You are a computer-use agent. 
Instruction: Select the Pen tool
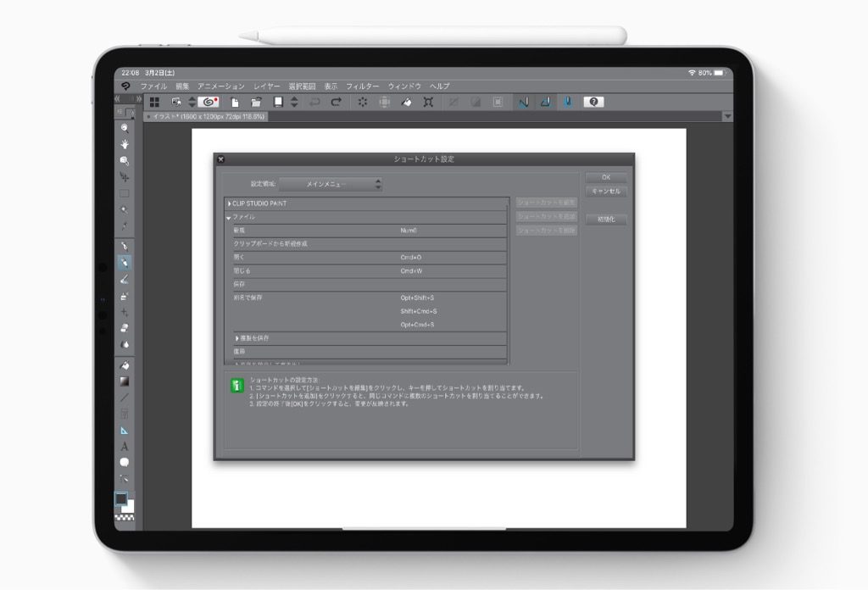pos(125,247)
